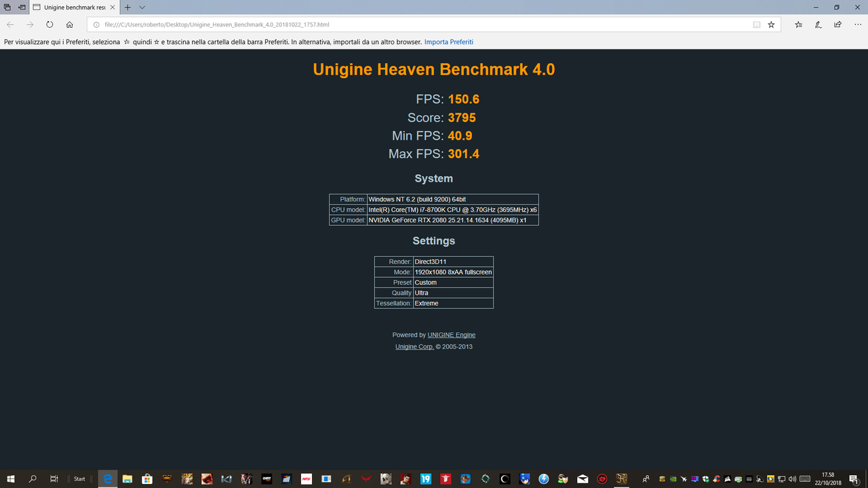This screenshot has width=868, height=488.
Task: Click the Importa Preferiti link
Action: click(449, 42)
